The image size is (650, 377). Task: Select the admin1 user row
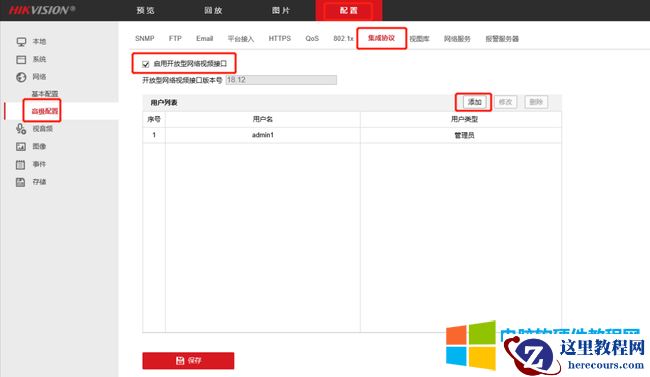[352, 135]
